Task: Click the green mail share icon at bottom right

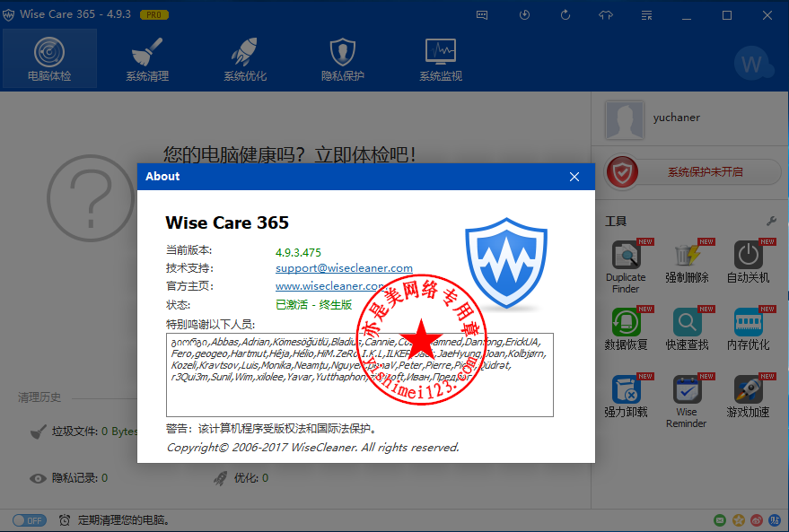Action: (720, 520)
